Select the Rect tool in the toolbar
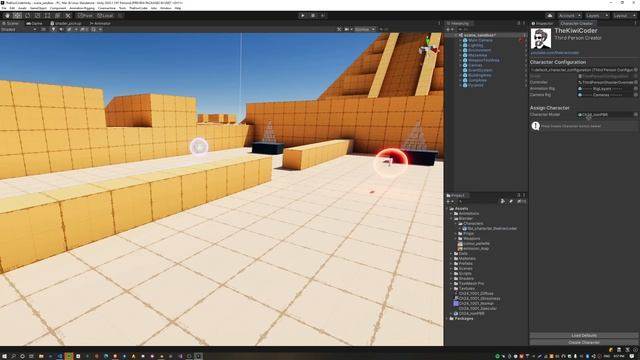 (48, 16)
